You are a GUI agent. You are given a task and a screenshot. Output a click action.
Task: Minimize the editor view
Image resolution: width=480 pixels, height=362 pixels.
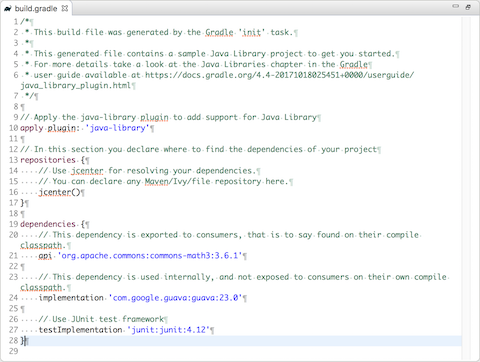click(455, 6)
